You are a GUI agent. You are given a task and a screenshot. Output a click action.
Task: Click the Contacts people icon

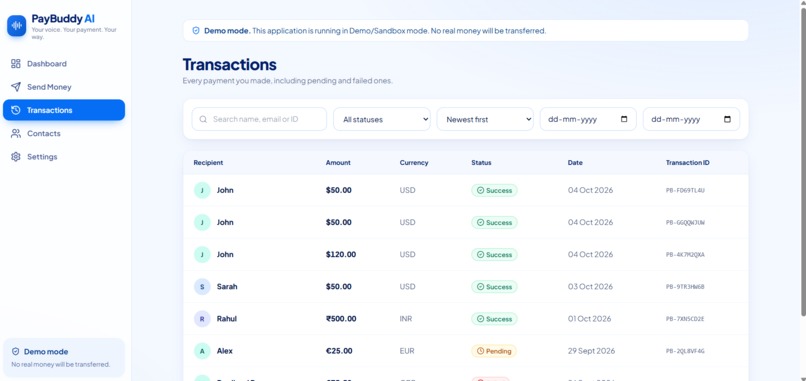pos(16,133)
